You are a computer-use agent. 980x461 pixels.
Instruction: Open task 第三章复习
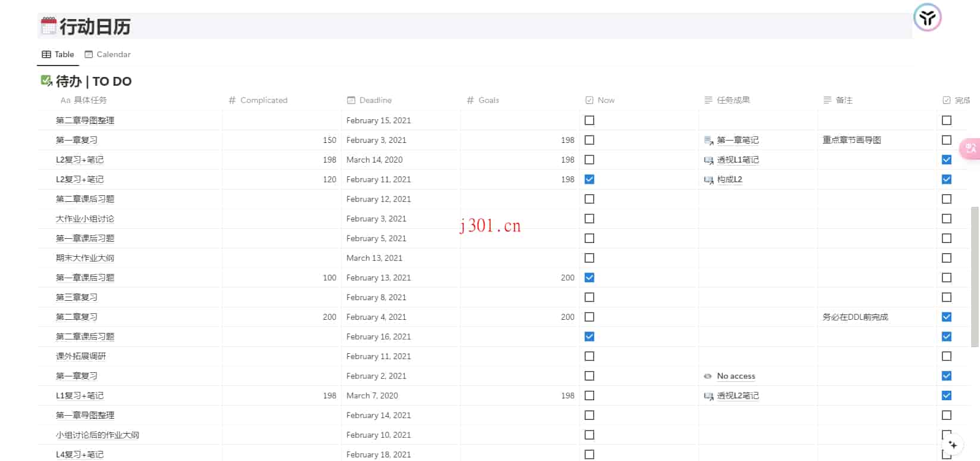(77, 297)
